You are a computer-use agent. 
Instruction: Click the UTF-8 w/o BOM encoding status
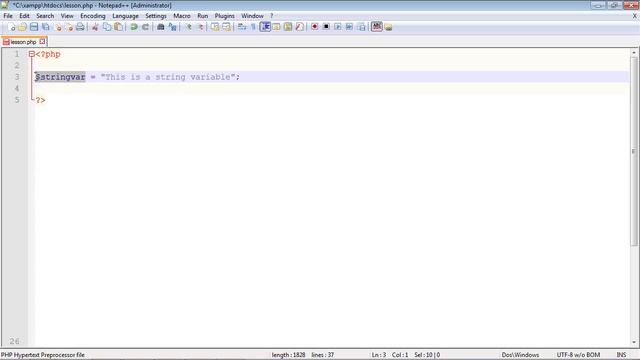tap(578, 355)
